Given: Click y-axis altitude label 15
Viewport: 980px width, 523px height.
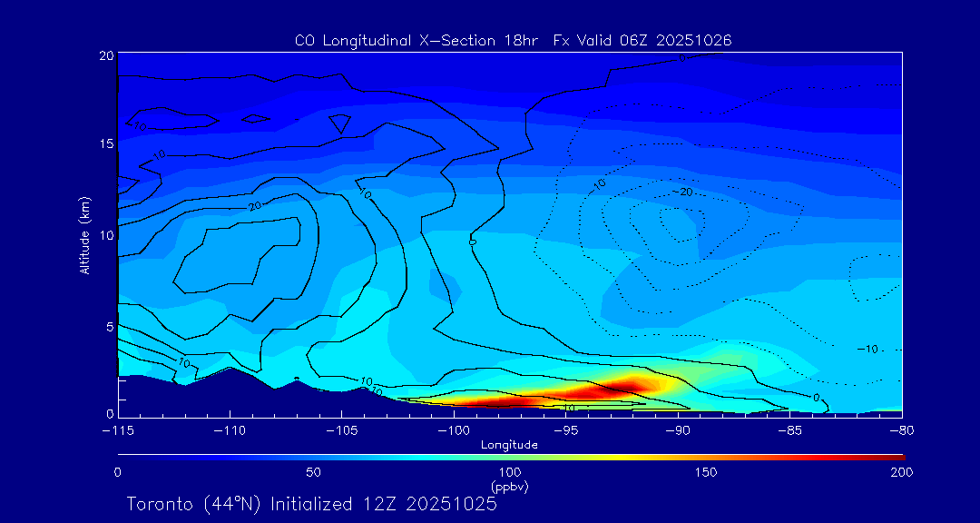Looking at the screenshot, I should tap(106, 143).
